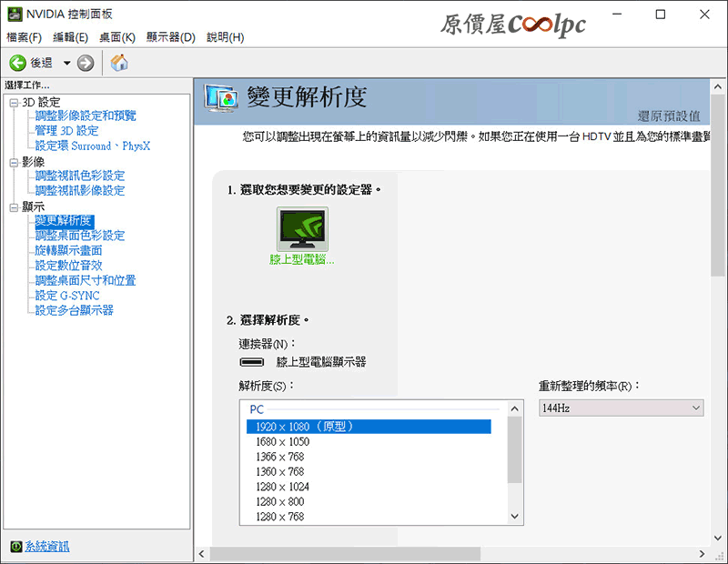
Task: Click the resolution list scroll-down arrow
Action: (514, 516)
